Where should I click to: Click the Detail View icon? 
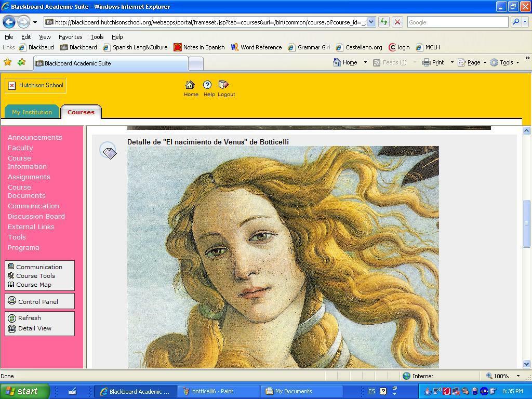[12, 328]
